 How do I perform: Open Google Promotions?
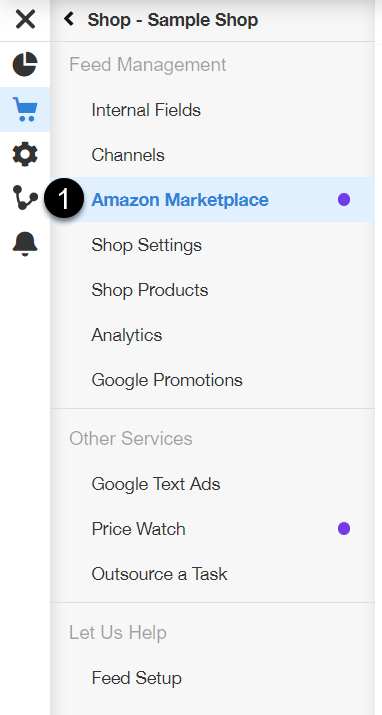point(167,380)
